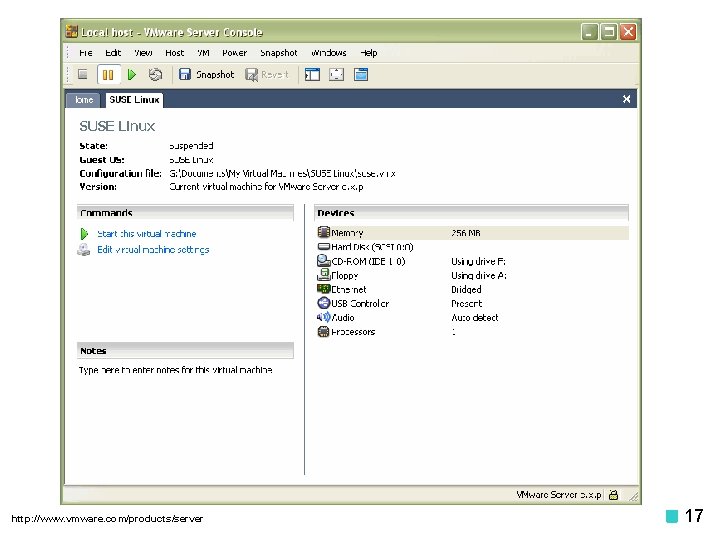The height and width of the screenshot is (540, 720).
Task: Open the File menu
Action: coord(85,53)
